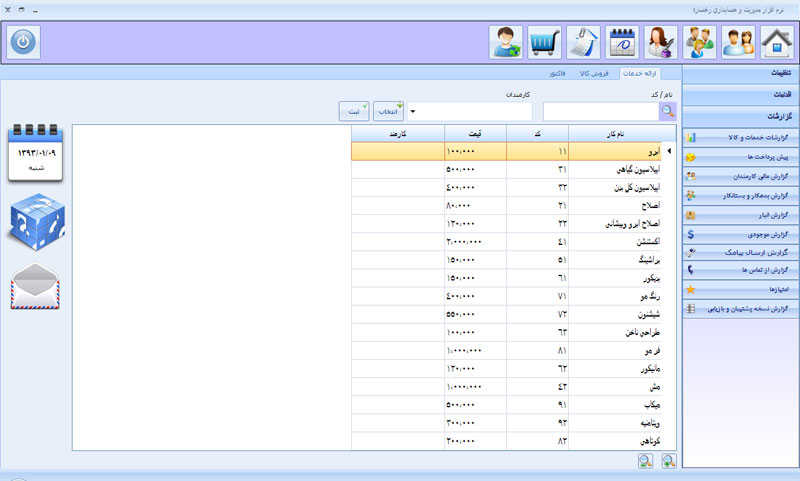
Task: Click the date calendar widget showing ۱۳۹۳/۰۱/۰۹
Action: point(36,151)
